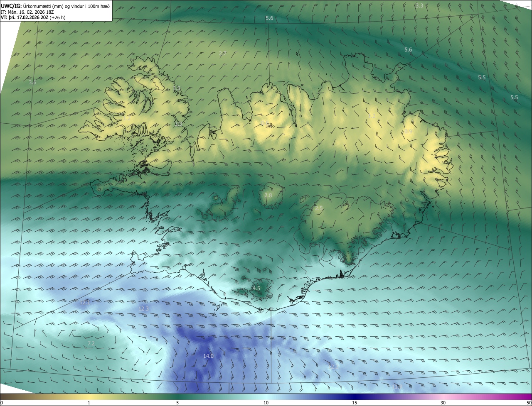The image size is (532, 406).
Task: Click the 12.3 value on the map
Action: tap(143, 308)
